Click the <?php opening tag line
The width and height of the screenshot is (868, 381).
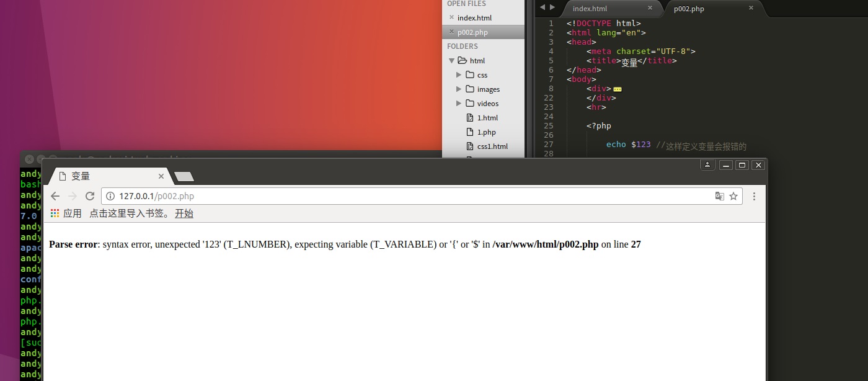(x=599, y=126)
